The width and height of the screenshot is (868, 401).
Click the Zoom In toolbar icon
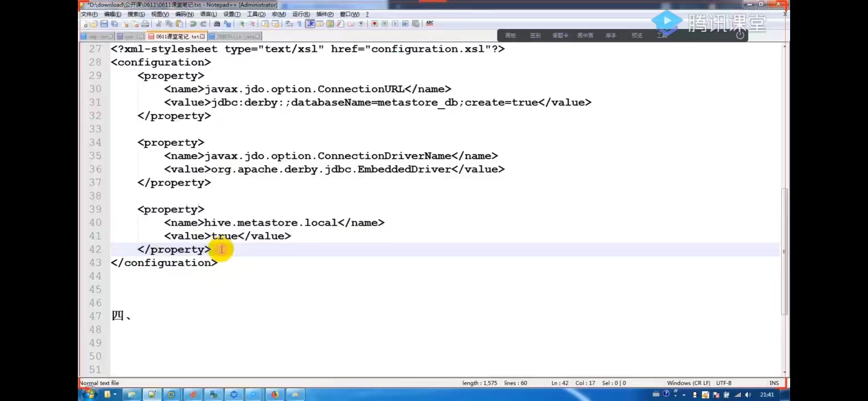(241, 24)
